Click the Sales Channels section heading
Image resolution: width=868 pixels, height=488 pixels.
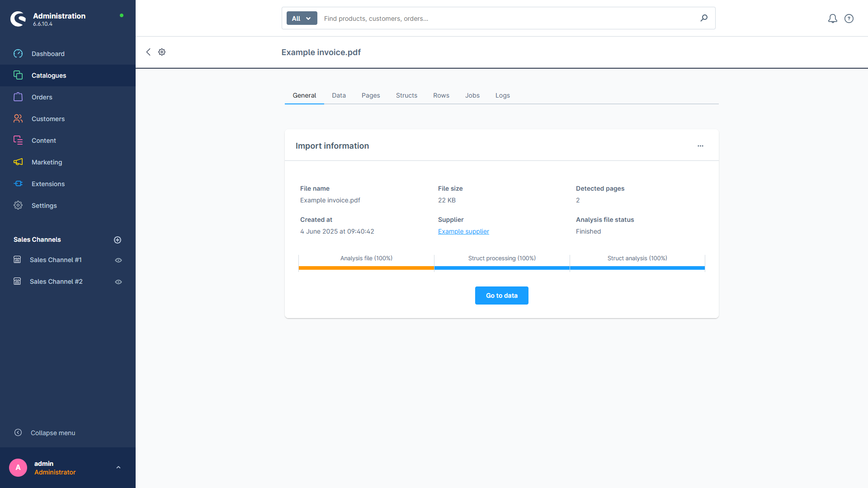pos(37,239)
